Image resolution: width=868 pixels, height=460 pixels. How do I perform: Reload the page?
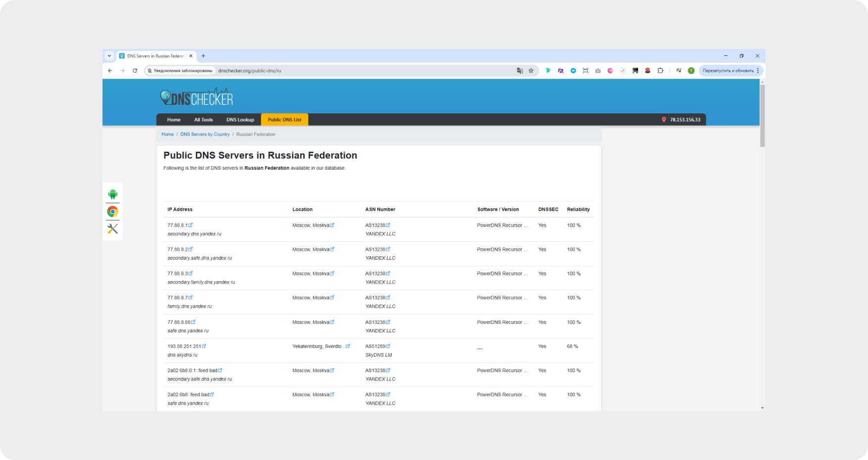[135, 71]
